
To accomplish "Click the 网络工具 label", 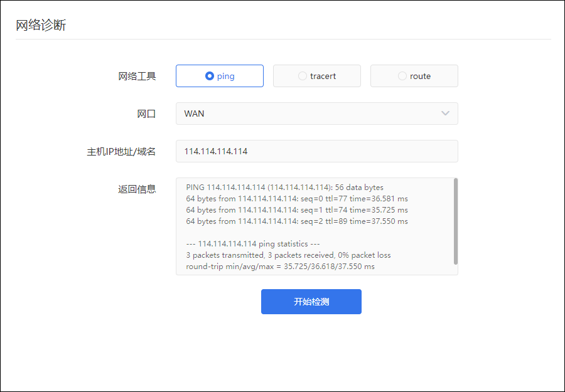I will (x=137, y=77).
